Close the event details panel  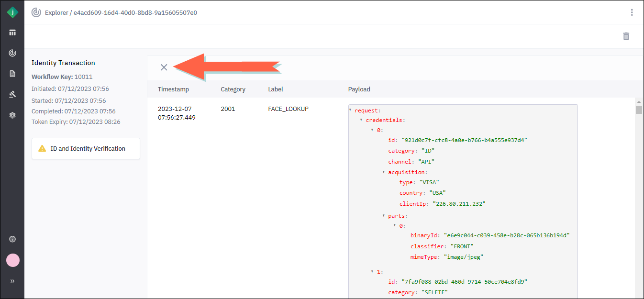[x=164, y=67]
